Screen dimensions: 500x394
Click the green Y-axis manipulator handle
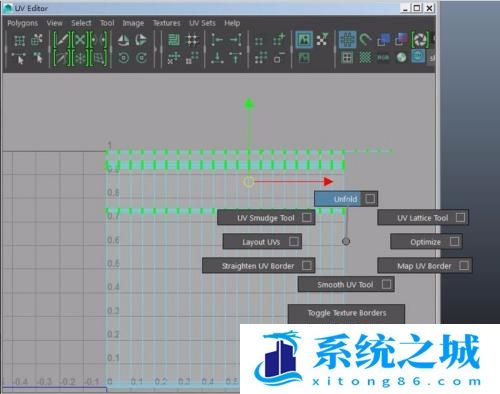click(x=249, y=105)
